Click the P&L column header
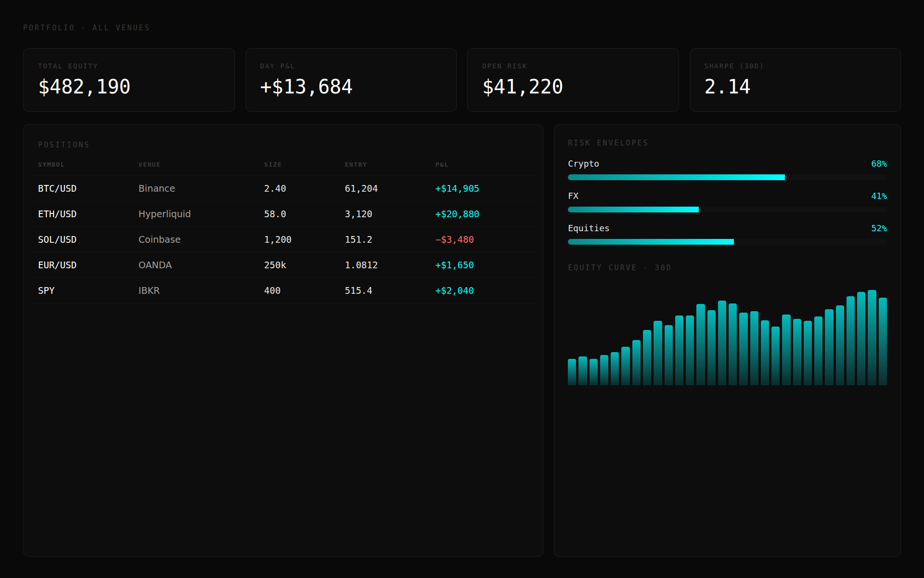The width and height of the screenshot is (924, 578). coord(442,165)
